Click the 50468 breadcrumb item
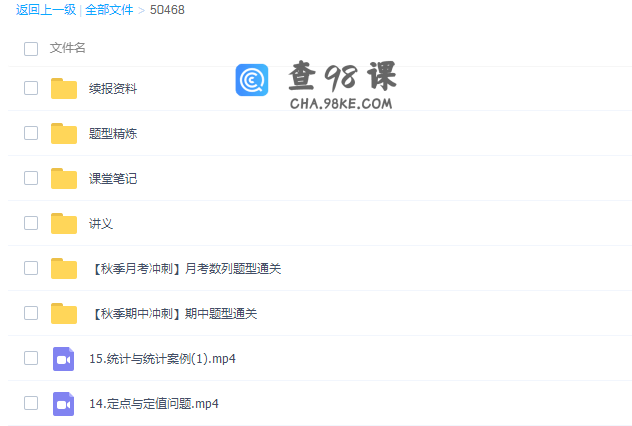Viewport: 632px width, 426px height. (167, 10)
